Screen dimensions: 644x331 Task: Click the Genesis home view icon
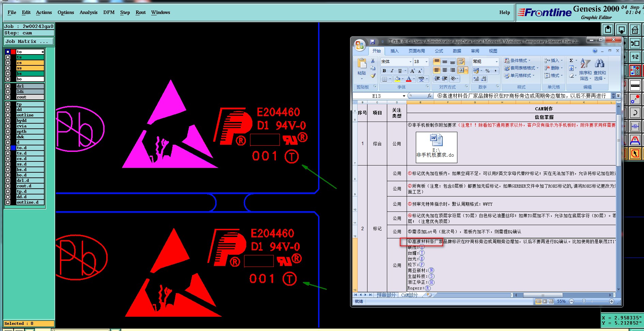tap(635, 30)
